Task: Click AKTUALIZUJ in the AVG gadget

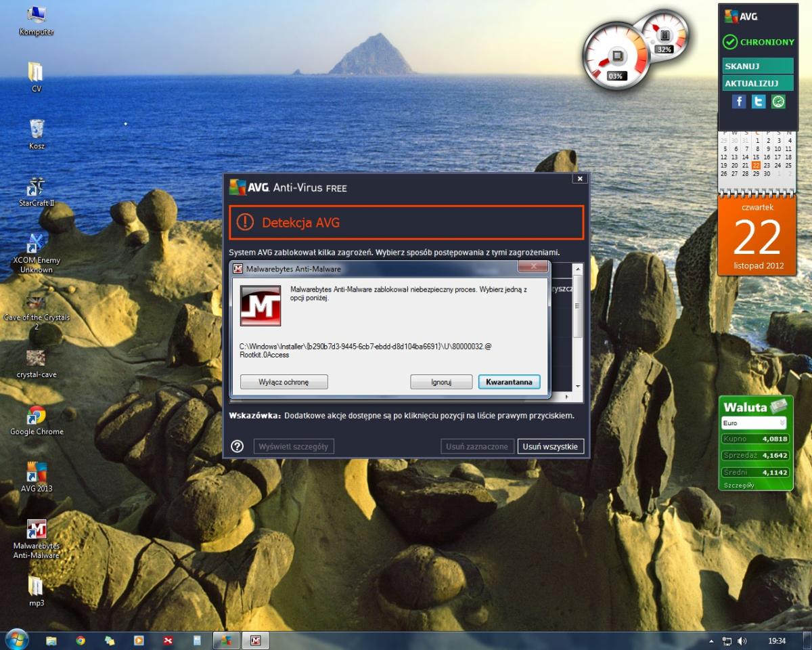Action: tap(758, 83)
